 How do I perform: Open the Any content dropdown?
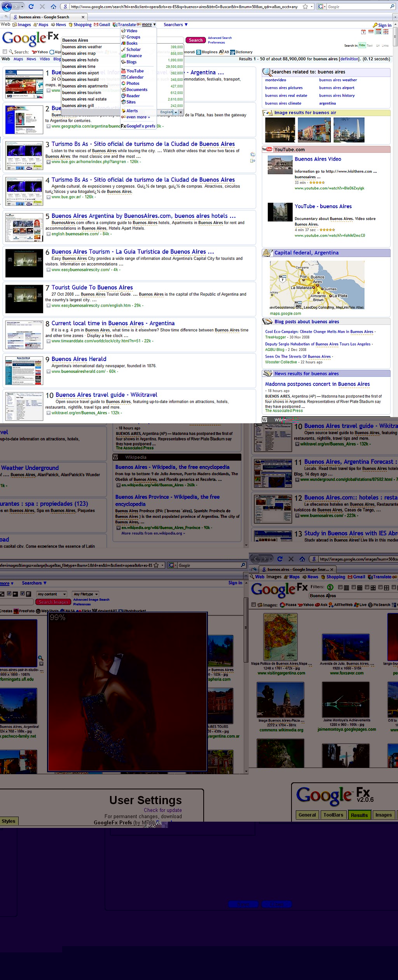(52, 594)
